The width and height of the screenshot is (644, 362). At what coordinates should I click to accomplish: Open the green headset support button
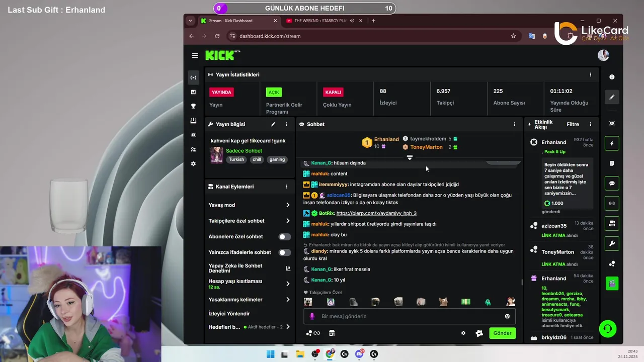[608, 329]
